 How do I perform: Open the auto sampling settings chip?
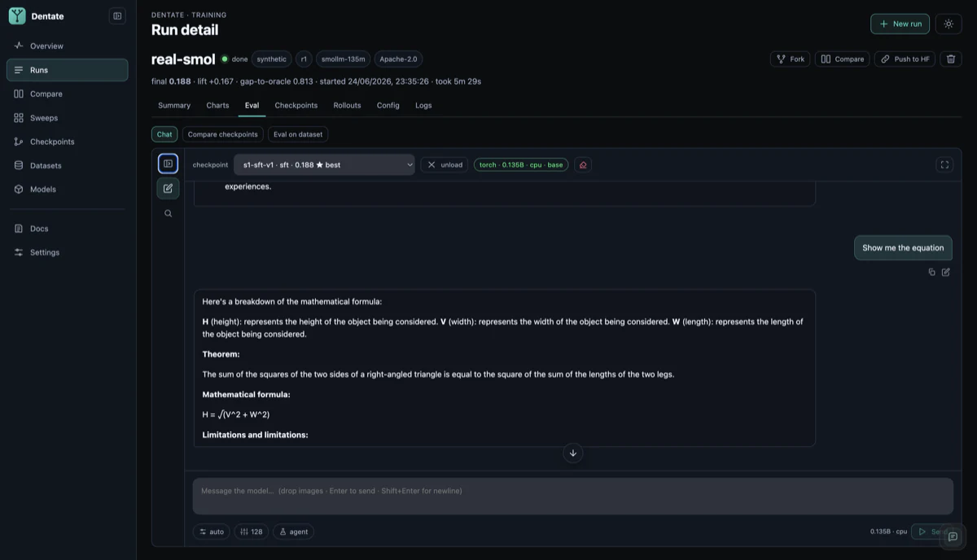212,532
